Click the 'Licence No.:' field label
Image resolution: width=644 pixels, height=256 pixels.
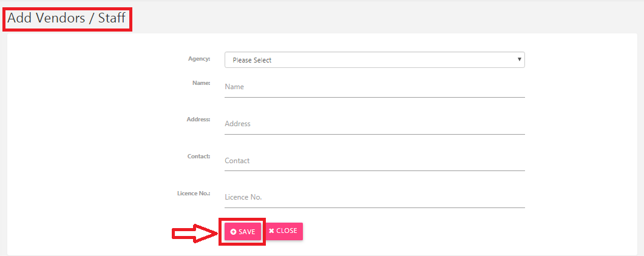point(194,193)
